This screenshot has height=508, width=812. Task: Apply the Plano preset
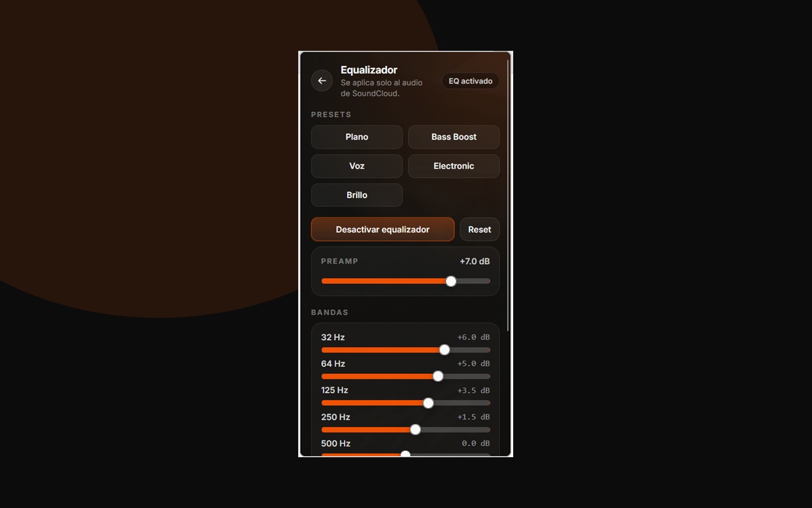tap(357, 137)
